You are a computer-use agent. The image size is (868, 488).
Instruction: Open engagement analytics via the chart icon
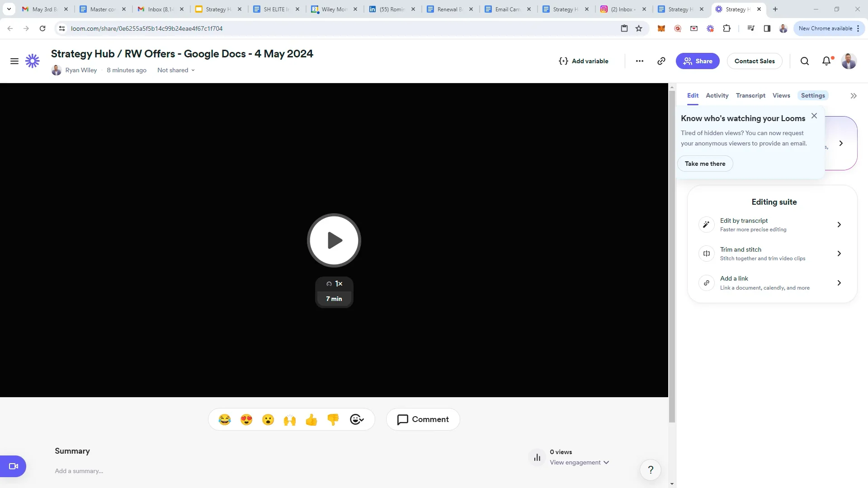click(537, 457)
